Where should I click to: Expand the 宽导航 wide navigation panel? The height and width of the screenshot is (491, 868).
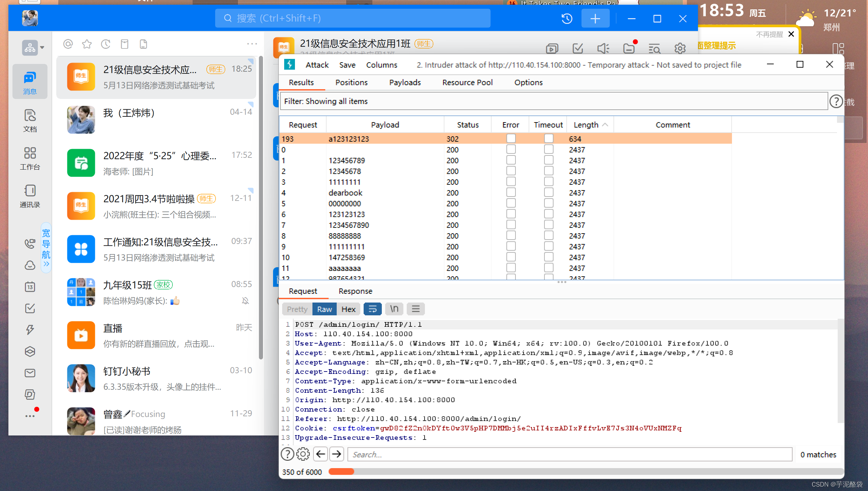[x=46, y=248]
